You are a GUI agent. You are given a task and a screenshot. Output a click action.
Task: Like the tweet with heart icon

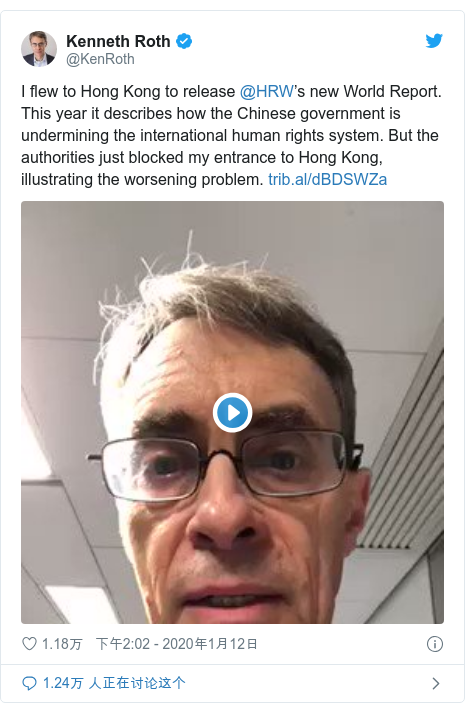30,643
